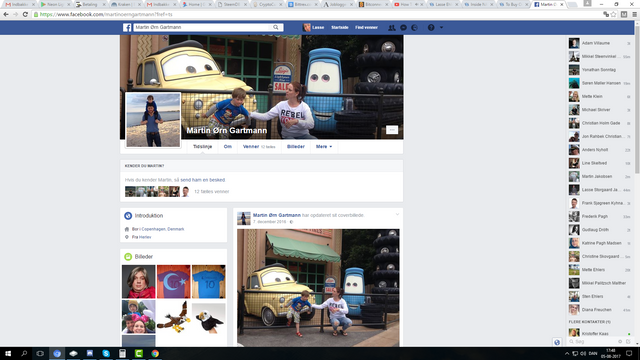Open the Chrome menu button

(x=634, y=14)
